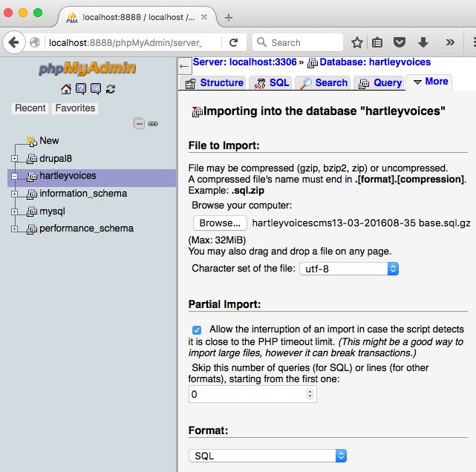The width and height of the screenshot is (476, 472).
Task: Click the skip queries number field
Action: [x=252, y=394]
